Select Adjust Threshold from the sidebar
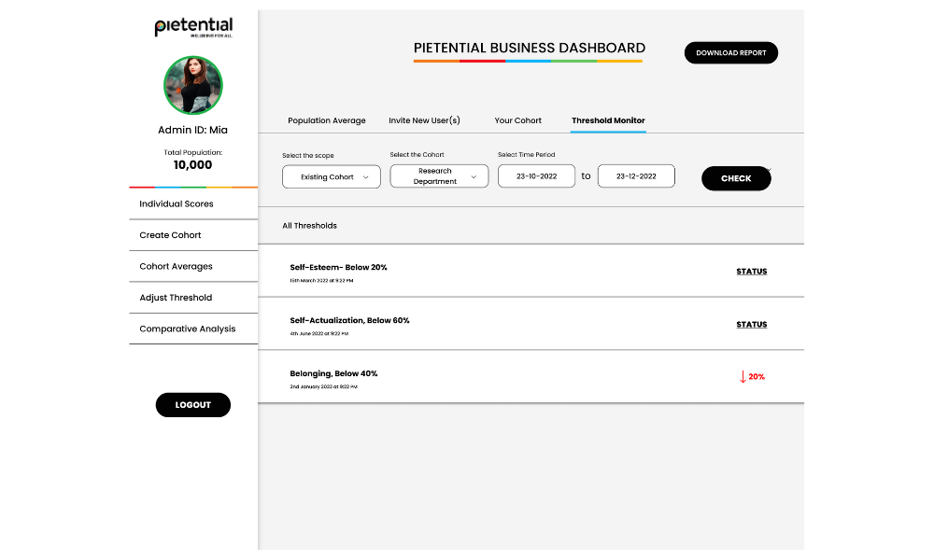Screen dimensions: 934x560 176,298
